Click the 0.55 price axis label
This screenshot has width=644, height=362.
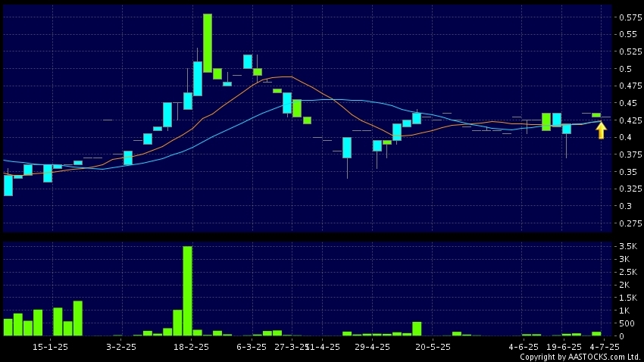(628, 34)
